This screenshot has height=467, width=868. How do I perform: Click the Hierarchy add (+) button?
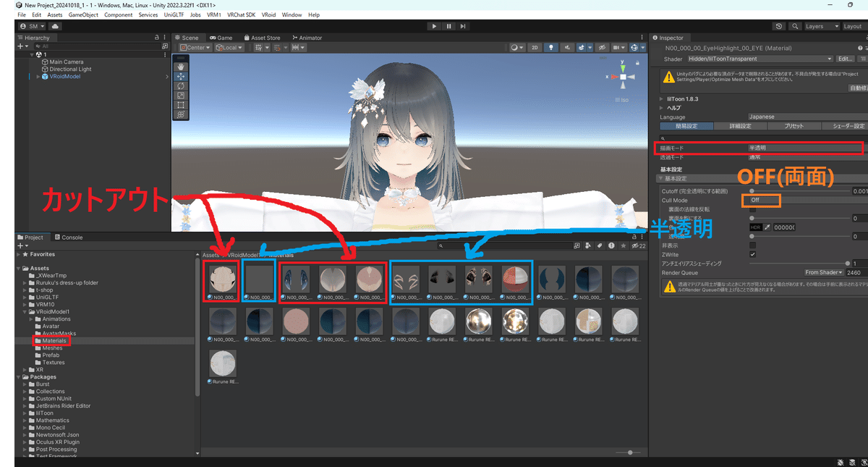22,46
